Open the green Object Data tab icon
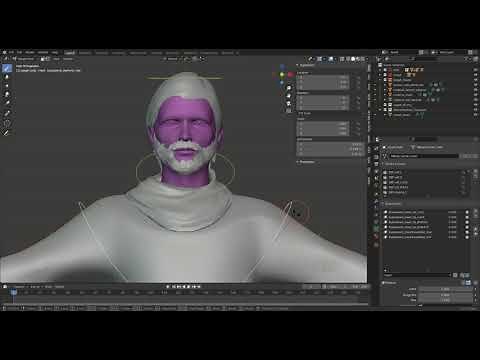480x360 pixels. tap(376, 229)
